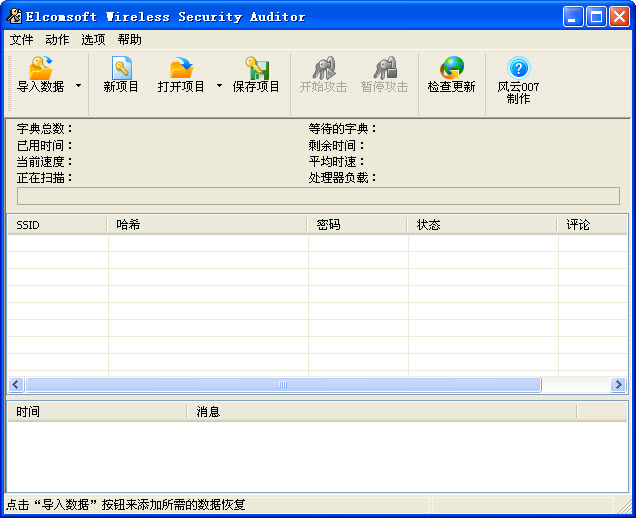Click the 时间 column header in log
Viewport: 636px width, 518px height.
[x=97, y=412]
